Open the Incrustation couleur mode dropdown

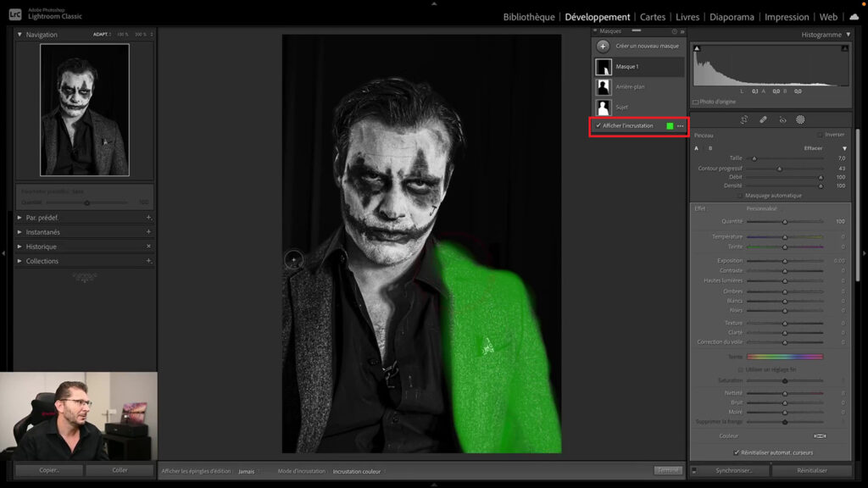(x=359, y=471)
